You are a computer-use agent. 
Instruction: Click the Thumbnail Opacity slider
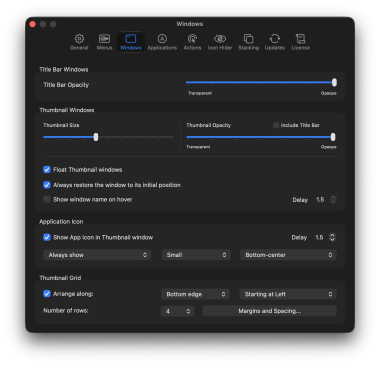(x=261, y=137)
